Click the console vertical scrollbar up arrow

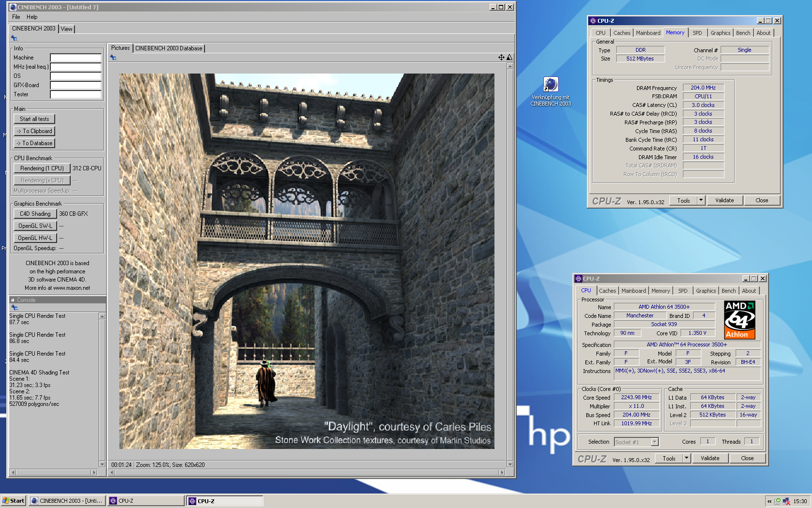(x=102, y=316)
